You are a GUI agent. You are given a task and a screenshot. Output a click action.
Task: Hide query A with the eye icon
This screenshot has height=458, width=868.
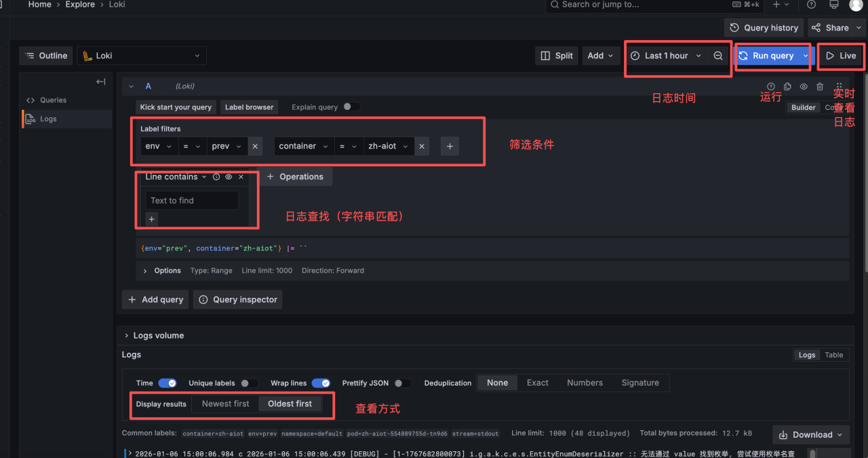click(x=804, y=86)
